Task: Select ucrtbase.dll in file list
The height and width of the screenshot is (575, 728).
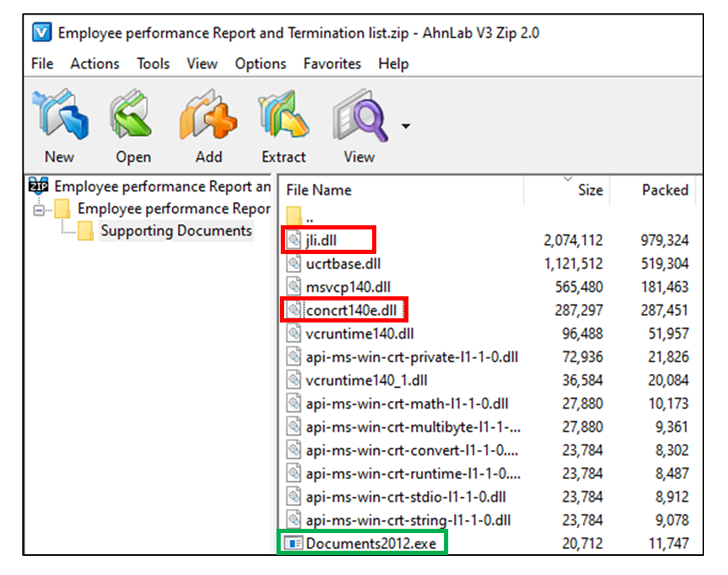Action: (x=343, y=264)
